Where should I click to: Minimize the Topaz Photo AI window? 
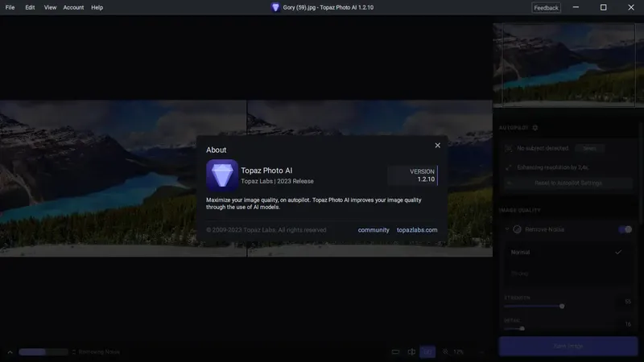576,7
